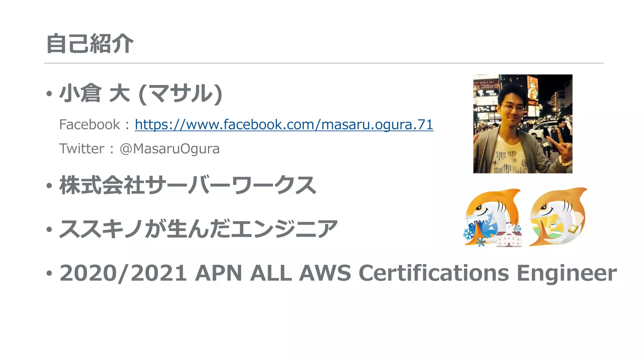This screenshot has width=644, height=362.
Task: Click the horizontal divider under the title
Action: (324, 63)
